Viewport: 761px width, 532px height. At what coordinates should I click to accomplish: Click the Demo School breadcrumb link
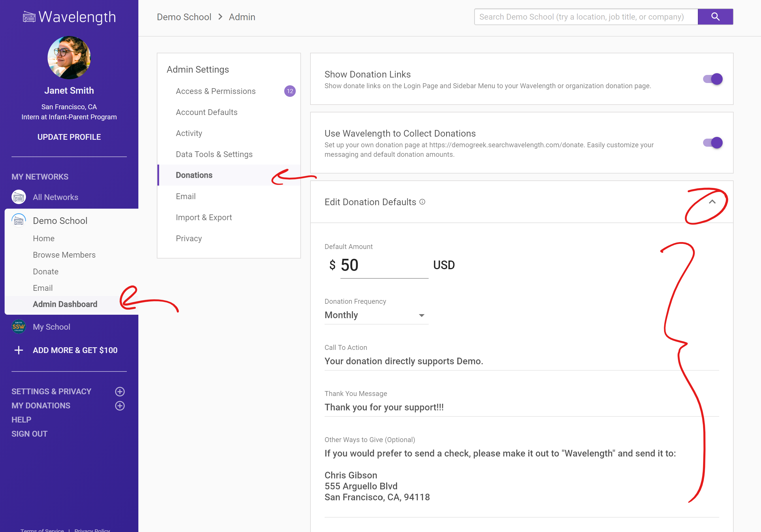(x=184, y=17)
